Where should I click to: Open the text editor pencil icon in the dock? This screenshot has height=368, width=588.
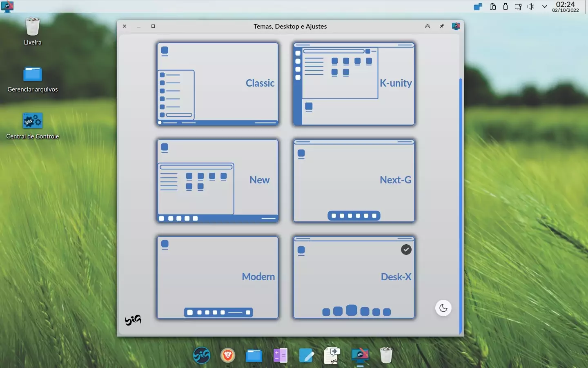pos(307,355)
